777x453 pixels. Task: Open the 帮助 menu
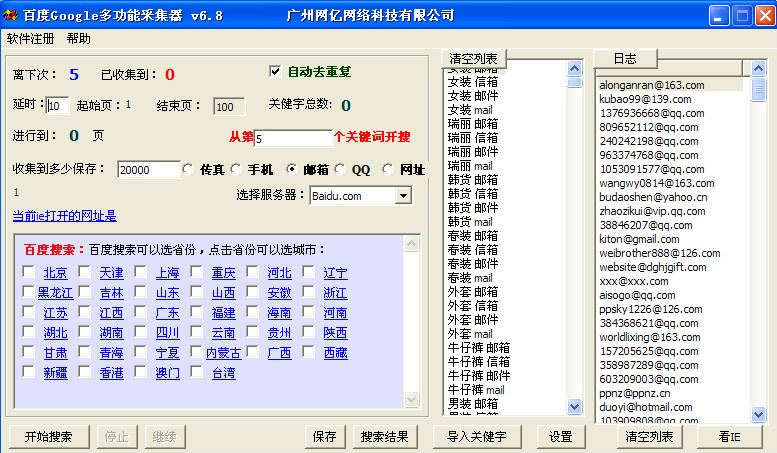78,39
